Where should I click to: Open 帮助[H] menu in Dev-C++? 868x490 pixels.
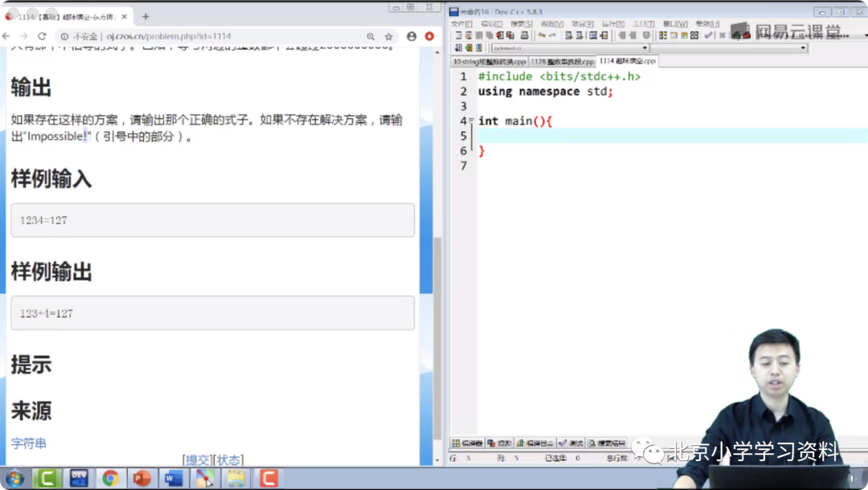click(707, 24)
